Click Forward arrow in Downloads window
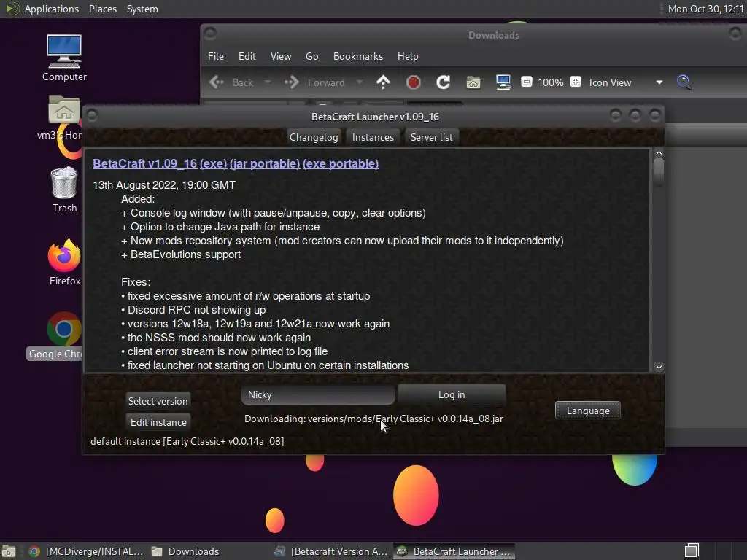 [x=314, y=82]
